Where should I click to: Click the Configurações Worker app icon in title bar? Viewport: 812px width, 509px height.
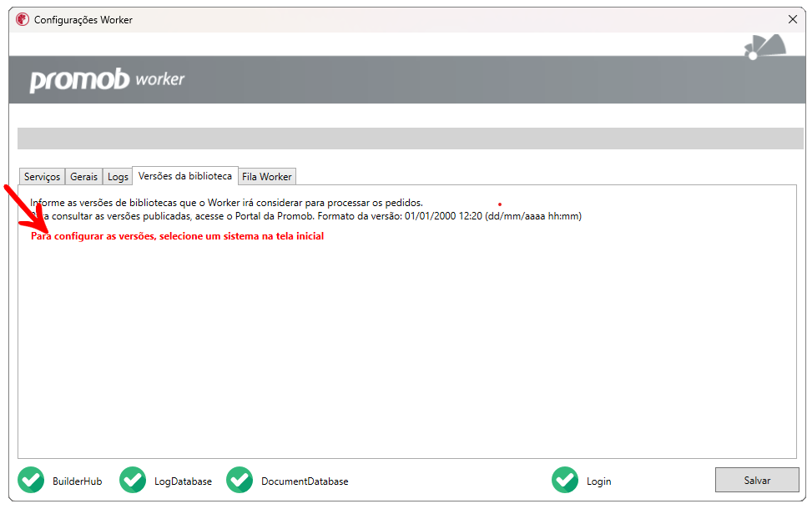point(23,20)
